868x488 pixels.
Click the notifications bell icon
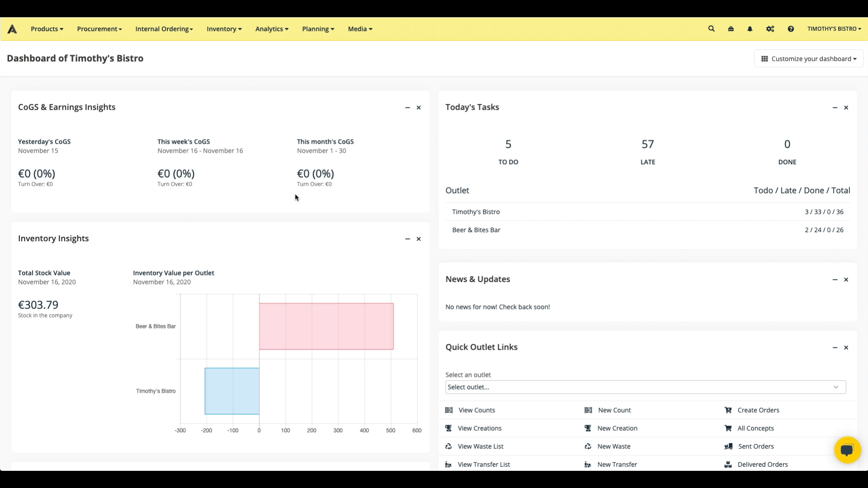click(750, 28)
